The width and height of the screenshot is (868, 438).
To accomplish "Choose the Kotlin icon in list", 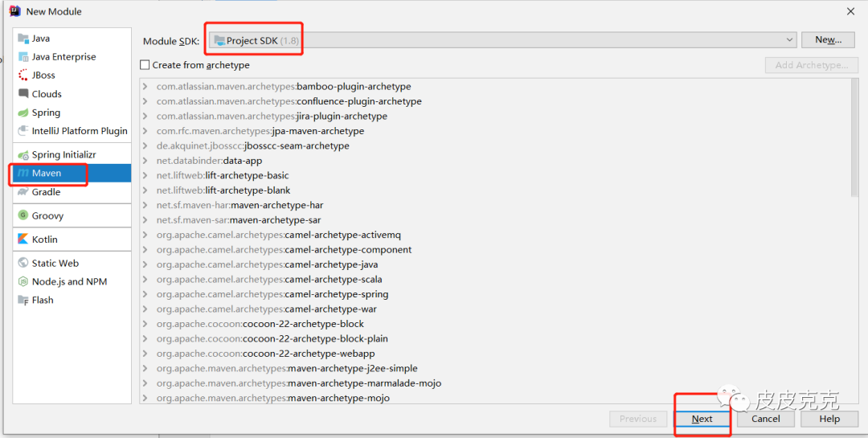I will point(23,239).
